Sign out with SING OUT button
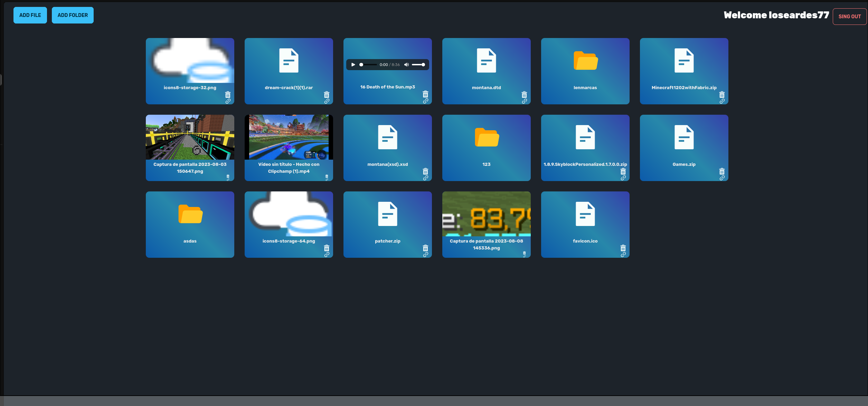The image size is (868, 406). [849, 17]
